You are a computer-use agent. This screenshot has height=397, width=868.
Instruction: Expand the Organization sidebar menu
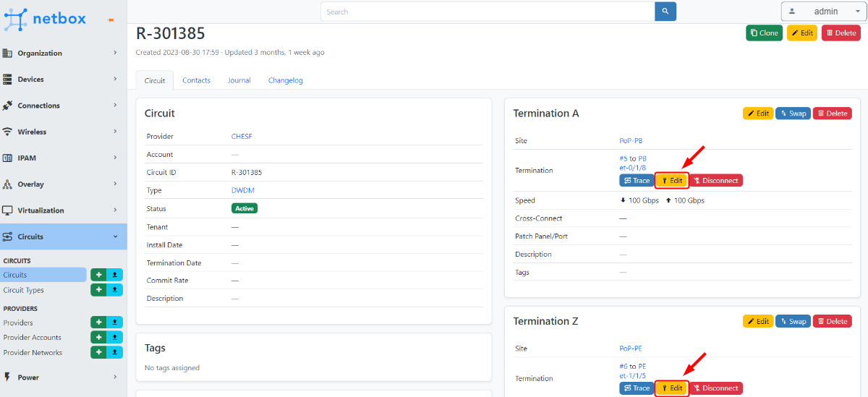63,53
